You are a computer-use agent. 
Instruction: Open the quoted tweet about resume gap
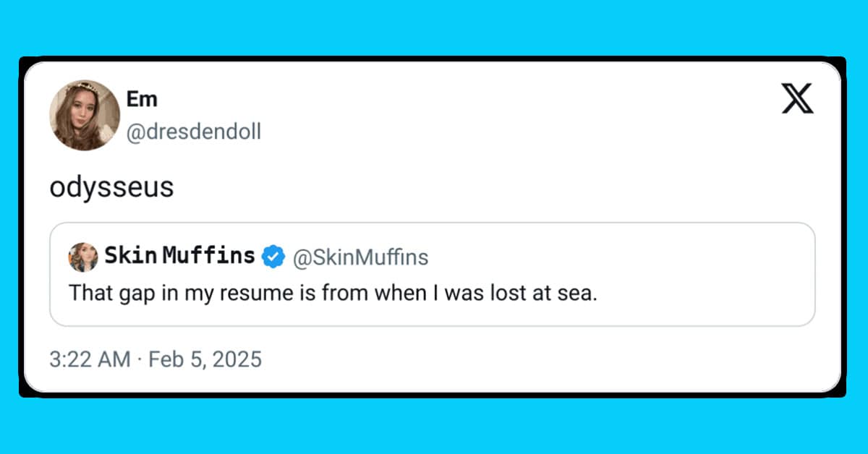pyautogui.click(x=433, y=274)
